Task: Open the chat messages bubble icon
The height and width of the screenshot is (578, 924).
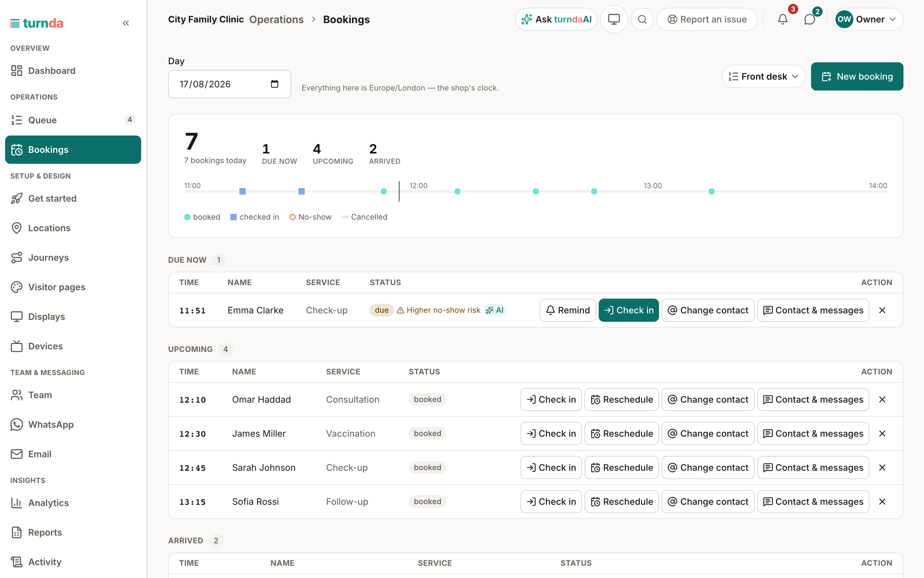Action: pos(809,19)
